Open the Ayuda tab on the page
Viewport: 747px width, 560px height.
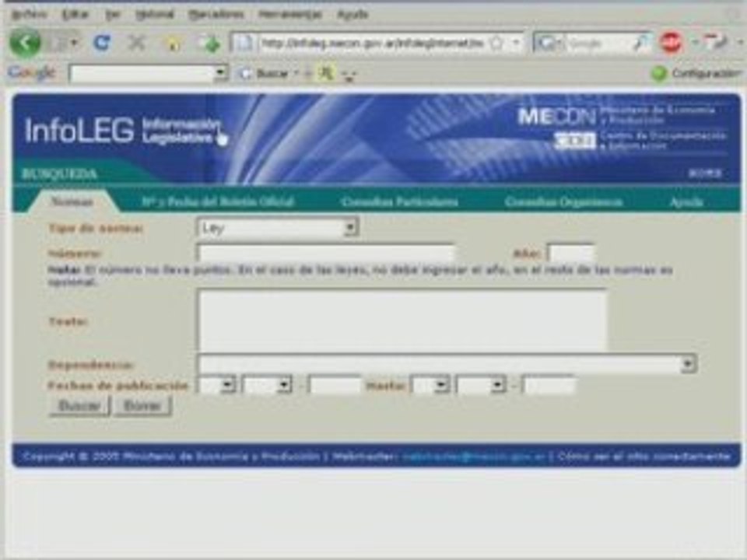(x=686, y=202)
